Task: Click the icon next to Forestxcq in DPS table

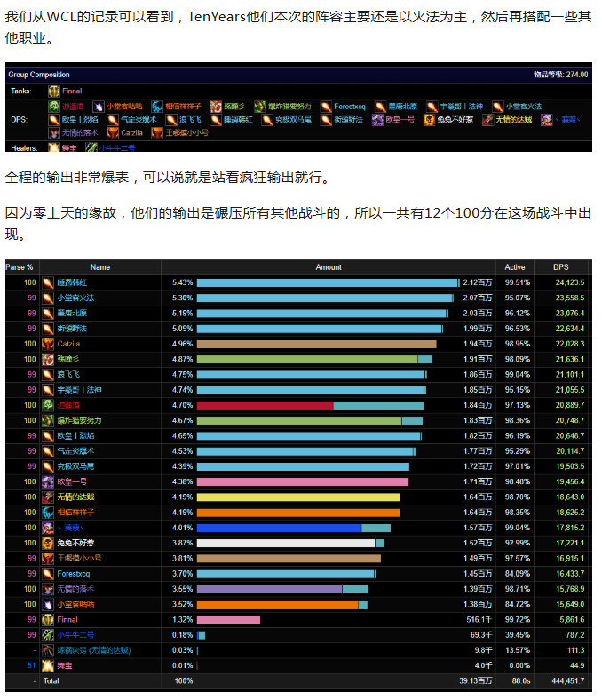Action: pyautogui.click(x=48, y=574)
